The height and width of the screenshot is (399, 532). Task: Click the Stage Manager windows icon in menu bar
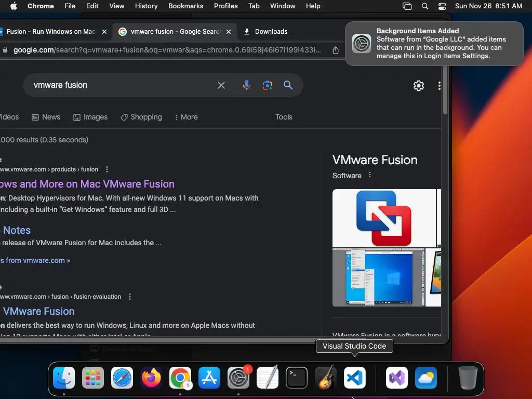pos(407,6)
